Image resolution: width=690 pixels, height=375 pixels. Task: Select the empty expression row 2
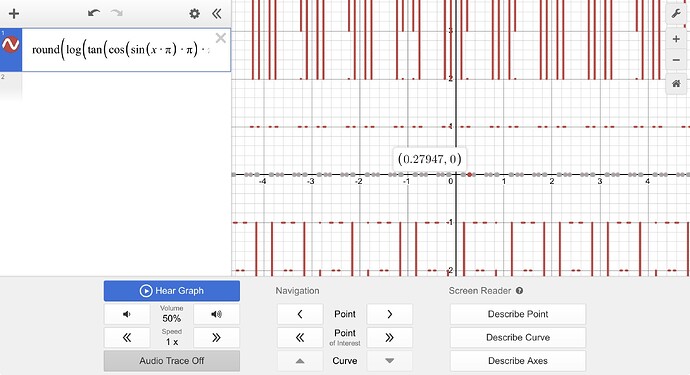click(115, 86)
